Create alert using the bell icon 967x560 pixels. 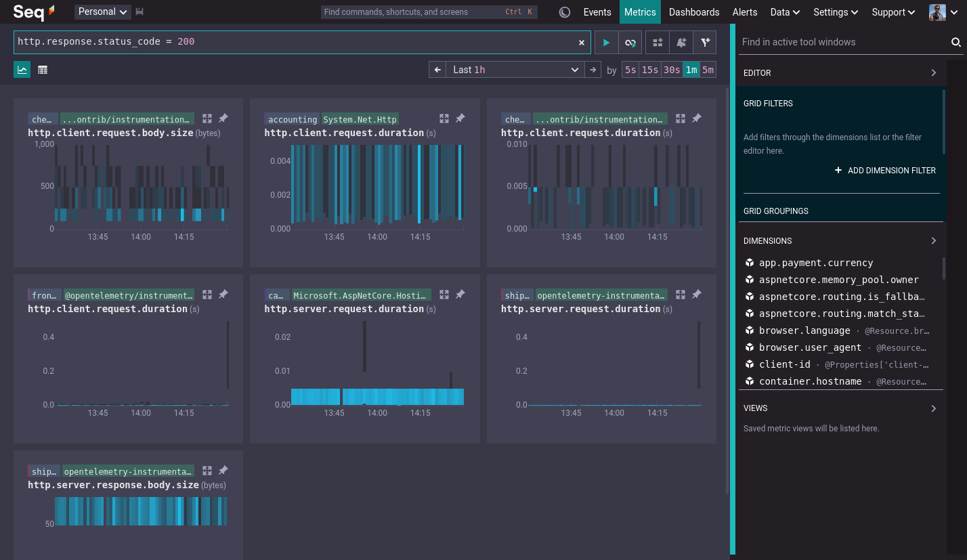(x=681, y=43)
